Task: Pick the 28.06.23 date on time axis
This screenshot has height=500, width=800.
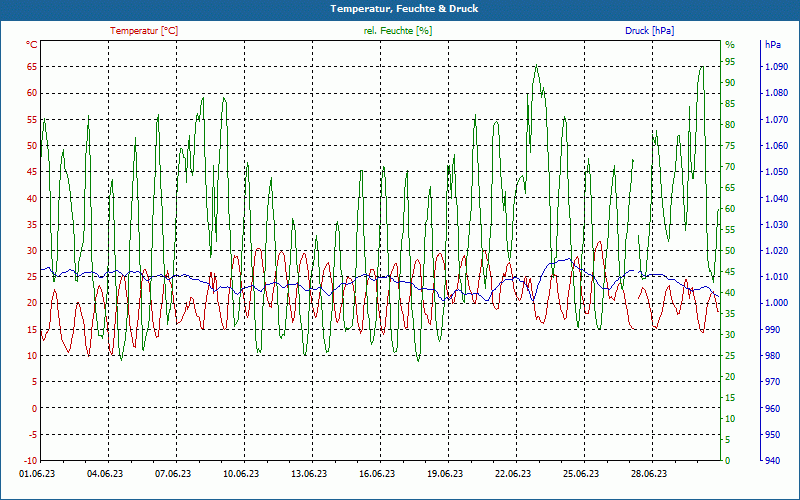Action: point(648,474)
